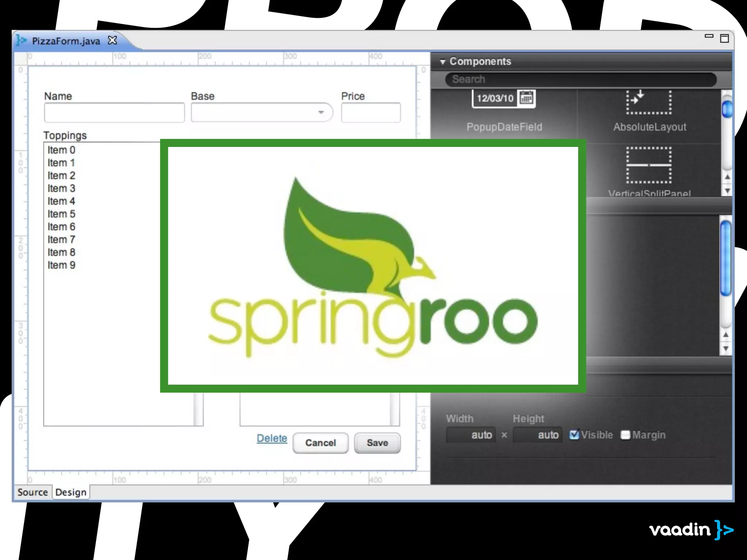Collapse the Components section
Screen dimensions: 747x560
[442, 62]
